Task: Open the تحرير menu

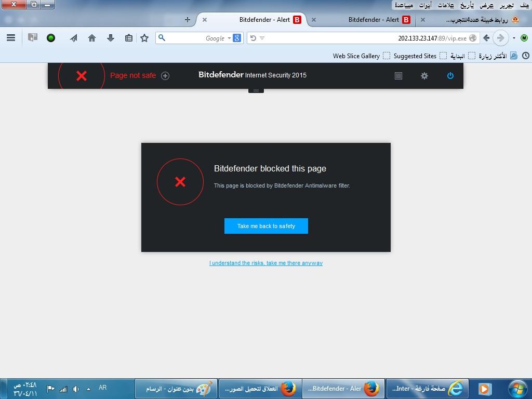Action: click(507, 5)
